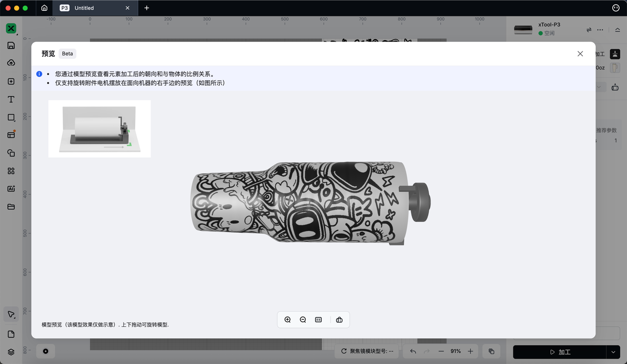Zoom out of the 3D model preview
Viewport: 627px width, 364px height.
pos(303,320)
